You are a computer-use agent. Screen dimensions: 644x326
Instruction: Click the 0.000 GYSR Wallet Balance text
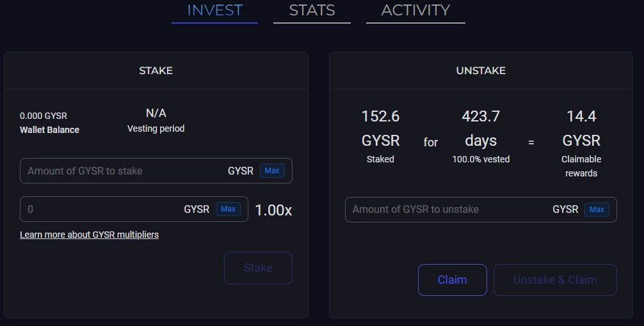pyautogui.click(x=49, y=123)
